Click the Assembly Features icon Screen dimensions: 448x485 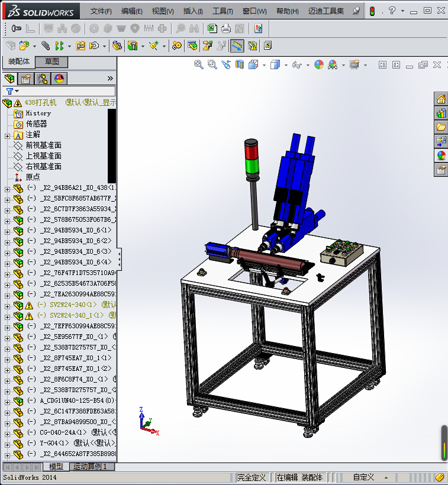(133, 46)
